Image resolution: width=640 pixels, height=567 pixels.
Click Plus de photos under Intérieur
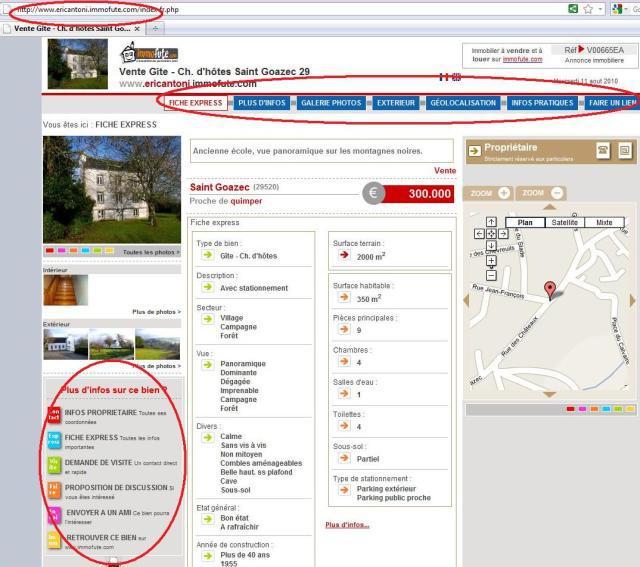click(x=156, y=312)
